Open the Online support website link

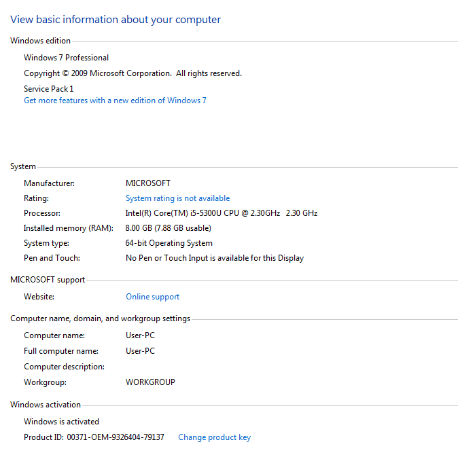(x=152, y=297)
